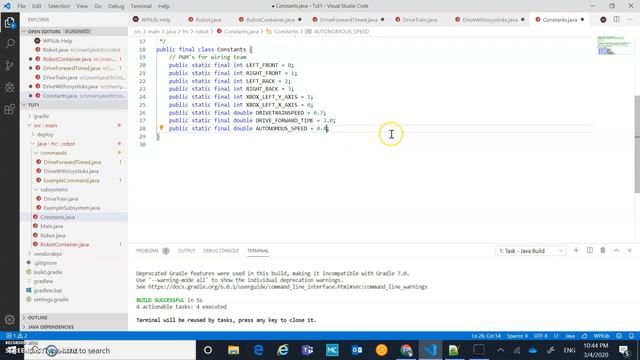
Task: Open the Terminal menu
Action: pyautogui.click(x=141, y=6)
